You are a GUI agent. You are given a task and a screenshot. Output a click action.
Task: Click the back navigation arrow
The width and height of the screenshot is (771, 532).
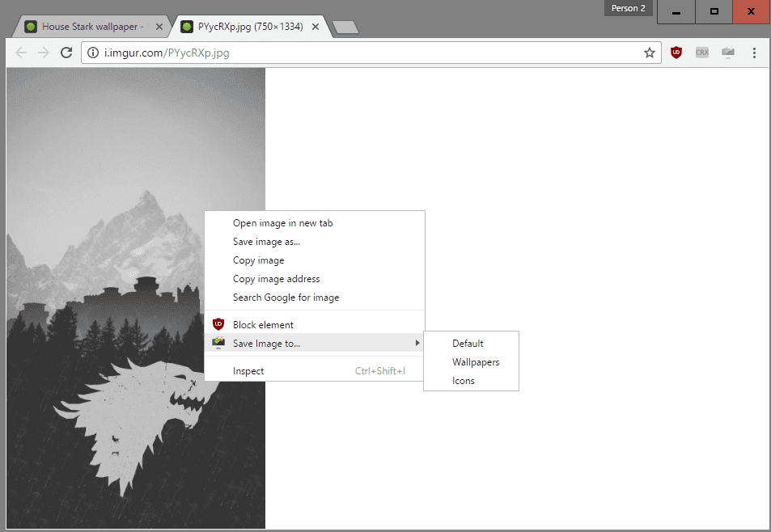coord(21,53)
